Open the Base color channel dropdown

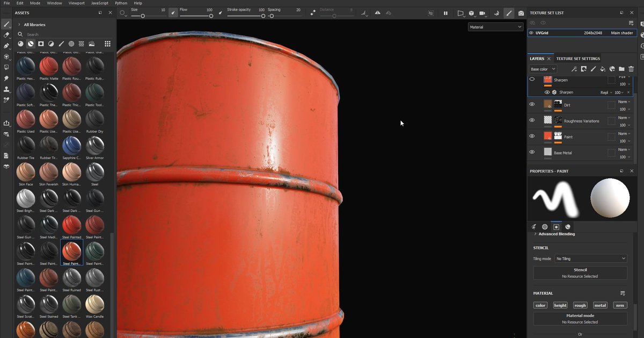point(543,69)
